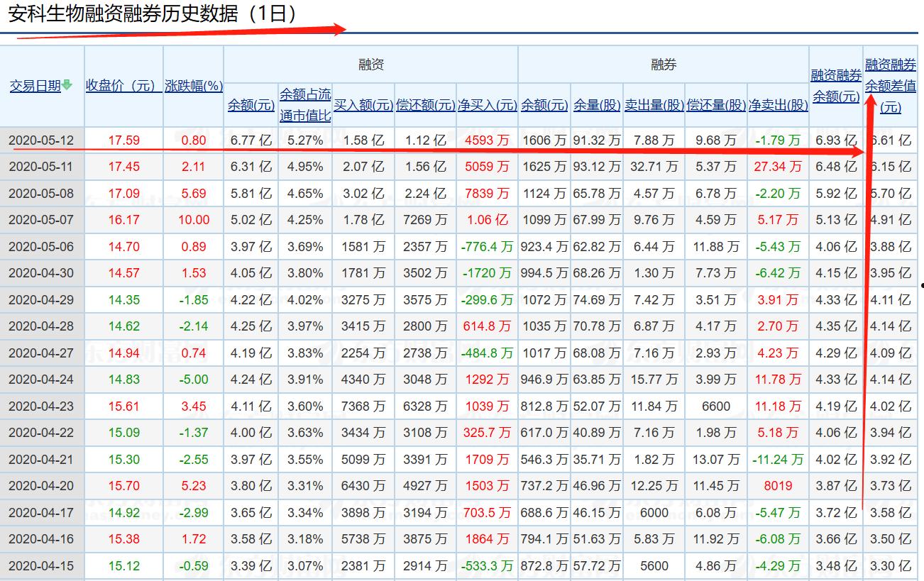
Task: Click the 27.34 万 net sell cell
Action: click(779, 167)
